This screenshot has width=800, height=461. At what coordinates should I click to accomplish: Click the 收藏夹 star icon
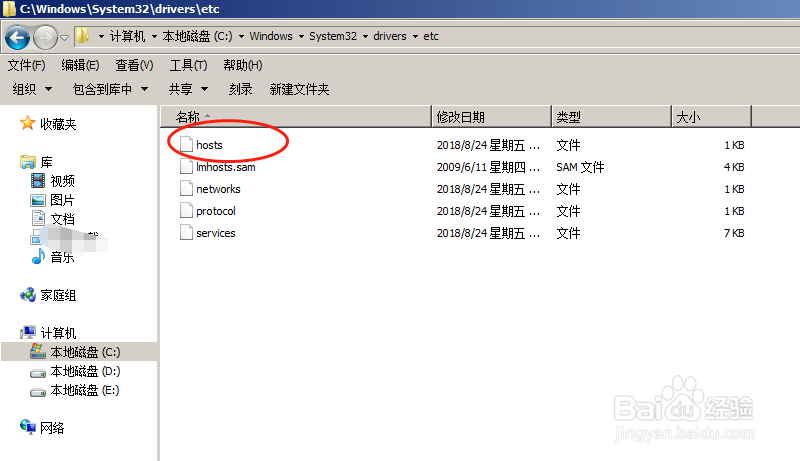pyautogui.click(x=27, y=123)
